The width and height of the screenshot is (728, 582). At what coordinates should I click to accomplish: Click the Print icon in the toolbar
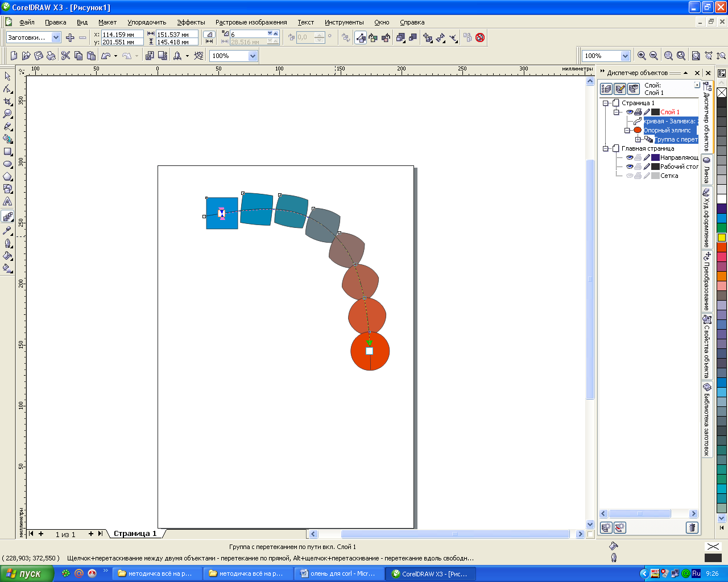tap(51, 56)
